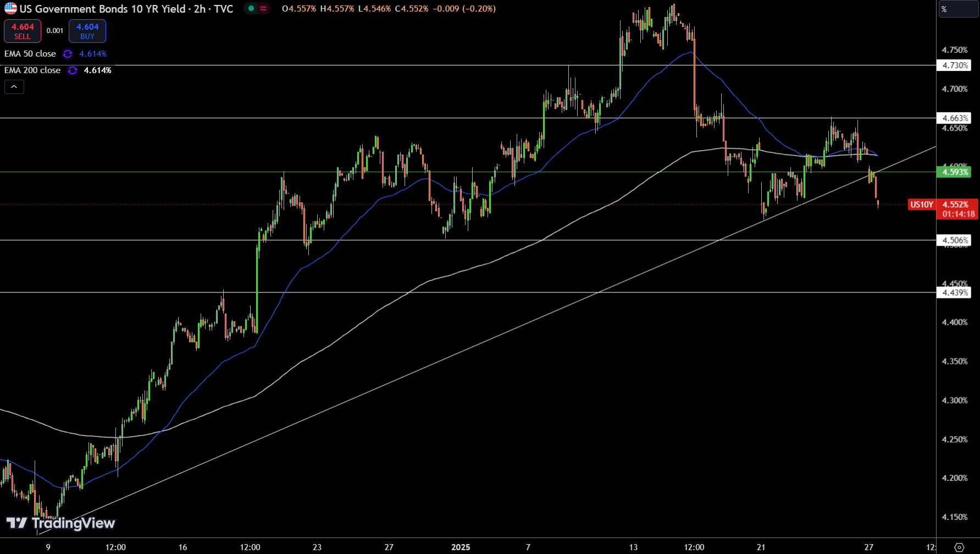Image resolution: width=980 pixels, height=554 pixels.
Task: Collapse the indicator legend with chevron button
Action: 14,87
